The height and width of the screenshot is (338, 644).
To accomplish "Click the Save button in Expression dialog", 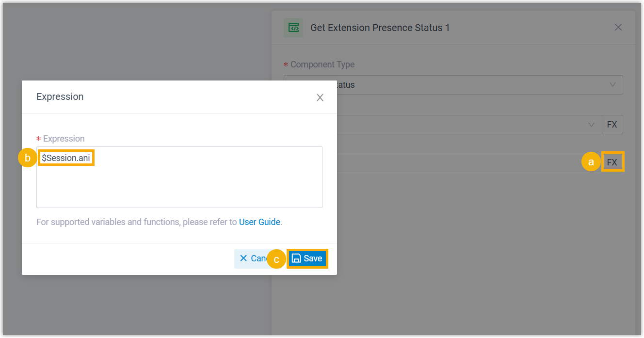I will click(307, 258).
